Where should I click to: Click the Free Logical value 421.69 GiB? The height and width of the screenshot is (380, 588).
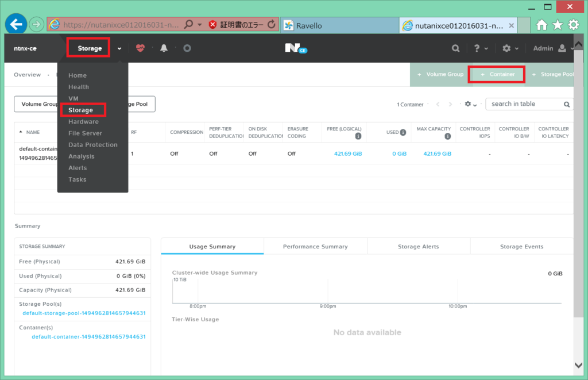pos(348,153)
